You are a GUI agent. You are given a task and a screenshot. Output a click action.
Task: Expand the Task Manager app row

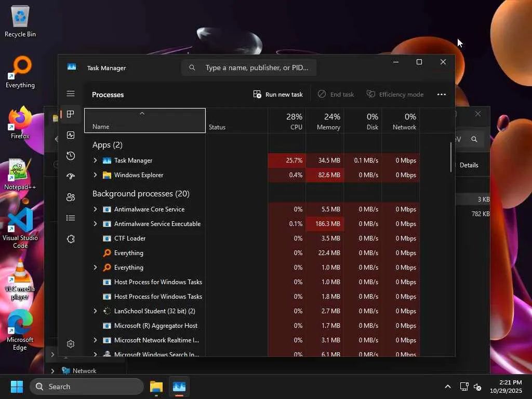point(96,160)
